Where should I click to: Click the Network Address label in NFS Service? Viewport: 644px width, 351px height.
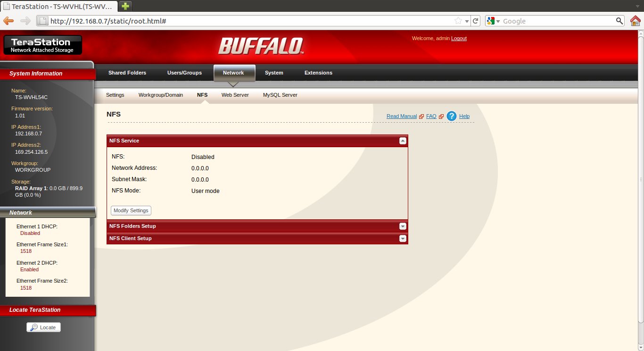coord(134,168)
